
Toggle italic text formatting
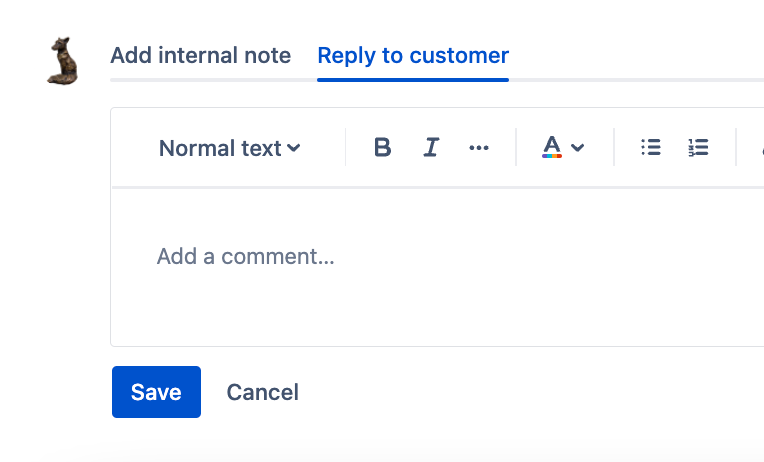[x=431, y=147]
